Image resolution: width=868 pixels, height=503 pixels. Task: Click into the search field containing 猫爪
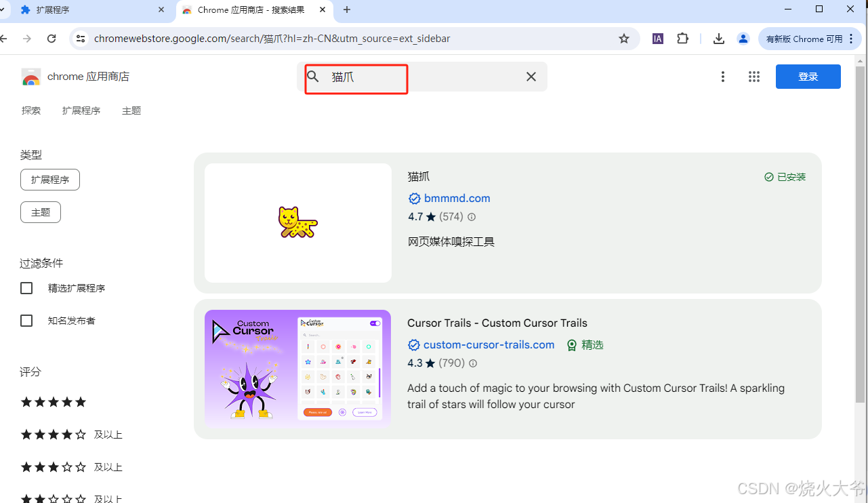point(422,77)
